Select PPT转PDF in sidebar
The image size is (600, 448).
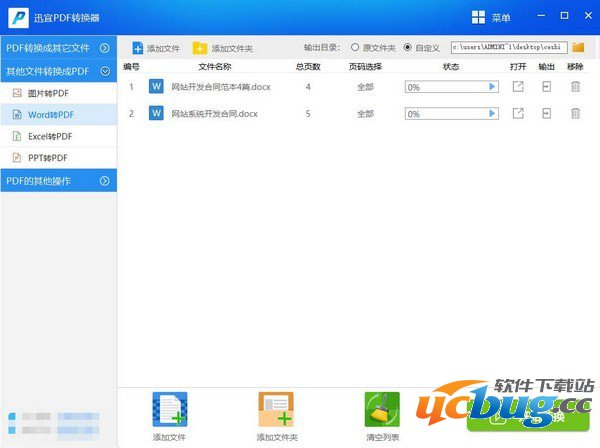coord(59,158)
